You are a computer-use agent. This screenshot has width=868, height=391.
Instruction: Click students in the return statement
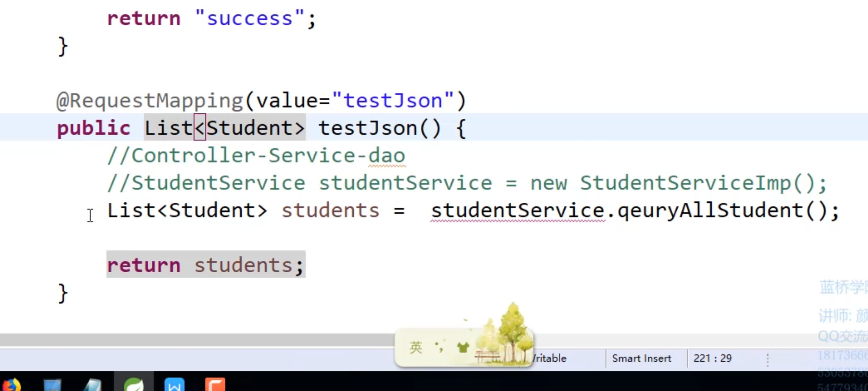[244, 265]
